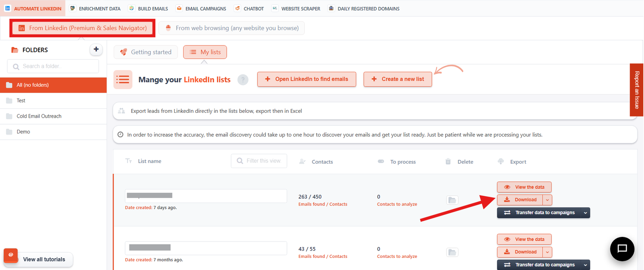Click the Folders heading icon
This screenshot has height=270, width=644.
pyautogui.click(x=15, y=50)
